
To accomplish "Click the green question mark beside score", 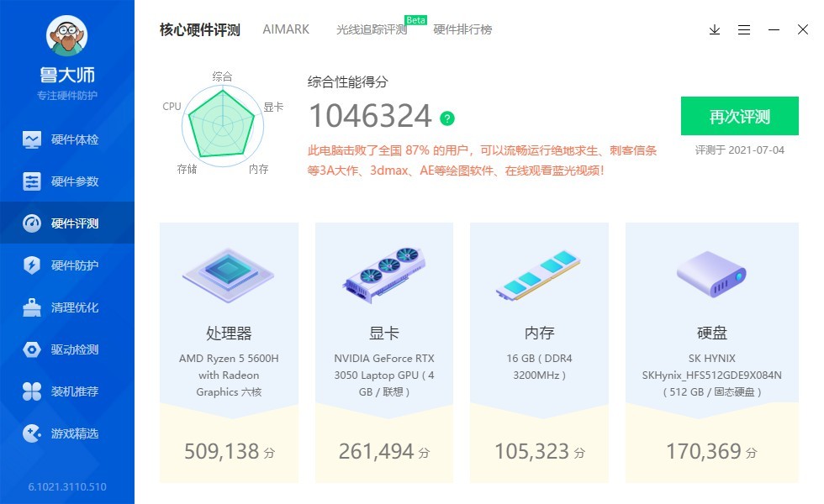I will coord(447,118).
